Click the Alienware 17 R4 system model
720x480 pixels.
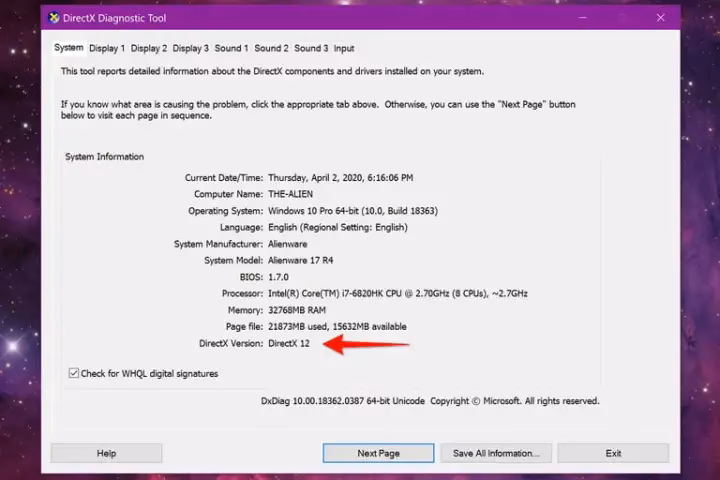tap(301, 260)
